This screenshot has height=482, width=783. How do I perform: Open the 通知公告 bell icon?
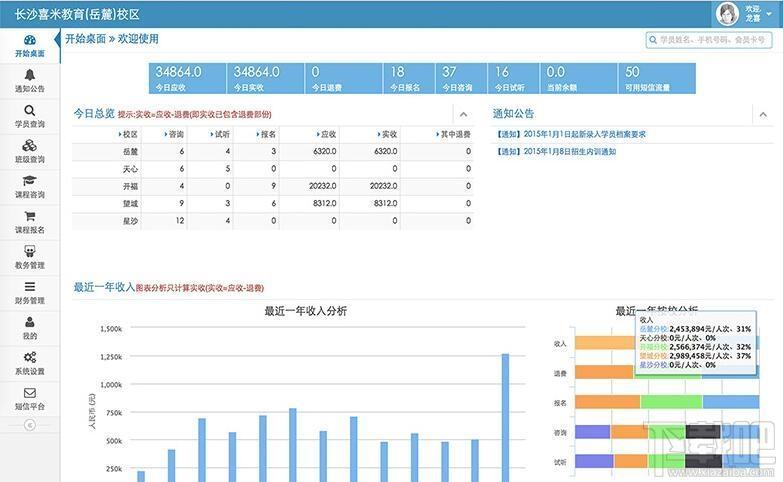29,75
